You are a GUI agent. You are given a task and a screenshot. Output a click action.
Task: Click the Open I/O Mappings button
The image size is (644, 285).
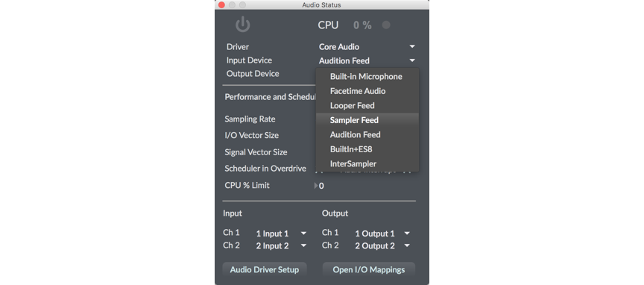(369, 270)
